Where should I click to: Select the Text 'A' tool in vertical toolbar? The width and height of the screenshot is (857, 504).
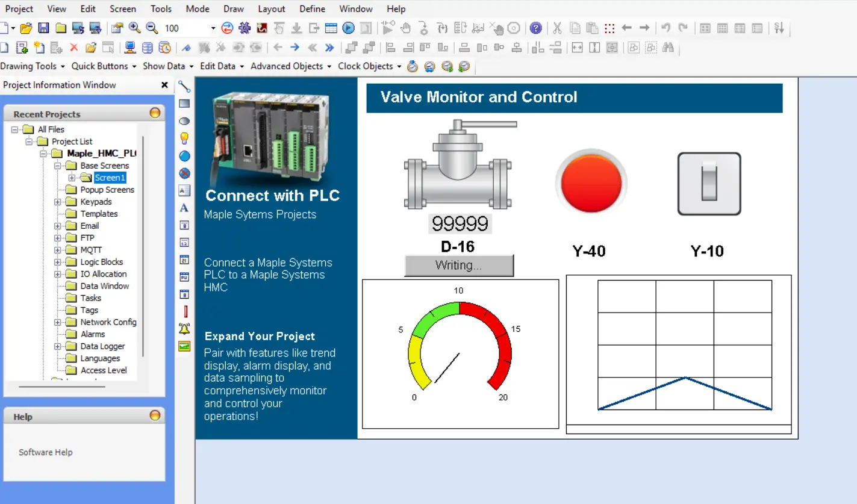coord(184,208)
